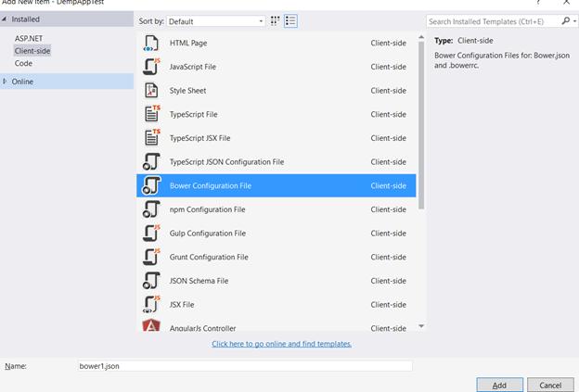Click the dialog help question mark

[x=538, y=2]
